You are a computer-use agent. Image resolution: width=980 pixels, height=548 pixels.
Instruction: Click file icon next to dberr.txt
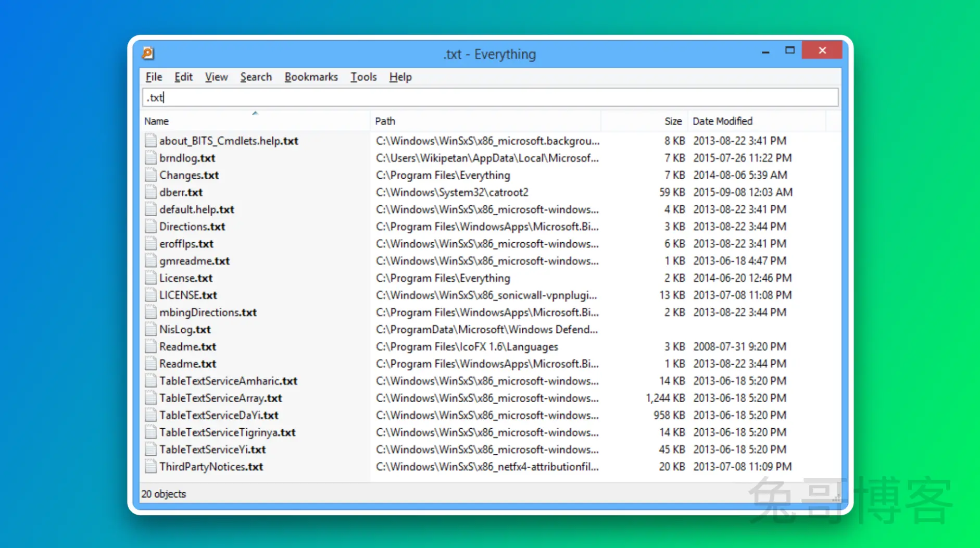[150, 192]
